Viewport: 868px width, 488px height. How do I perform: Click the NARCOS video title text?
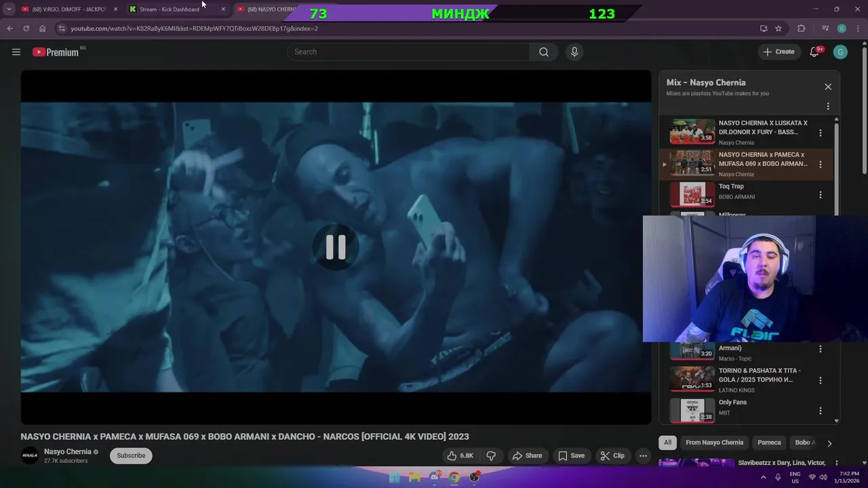(245, 436)
